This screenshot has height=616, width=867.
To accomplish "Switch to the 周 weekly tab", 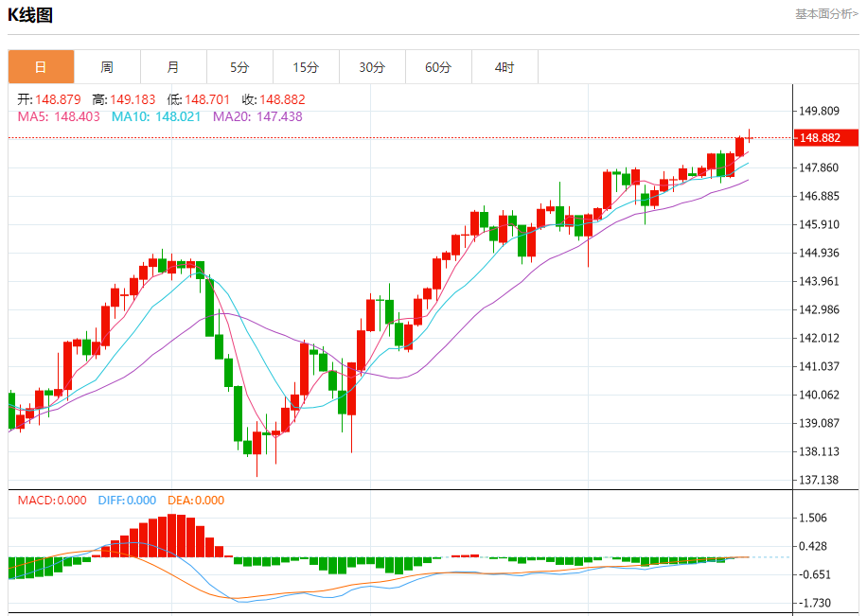I will tap(107, 67).
